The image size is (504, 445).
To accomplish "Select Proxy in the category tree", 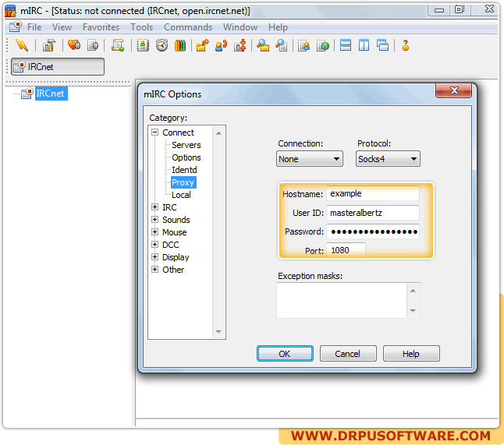I will [x=183, y=182].
